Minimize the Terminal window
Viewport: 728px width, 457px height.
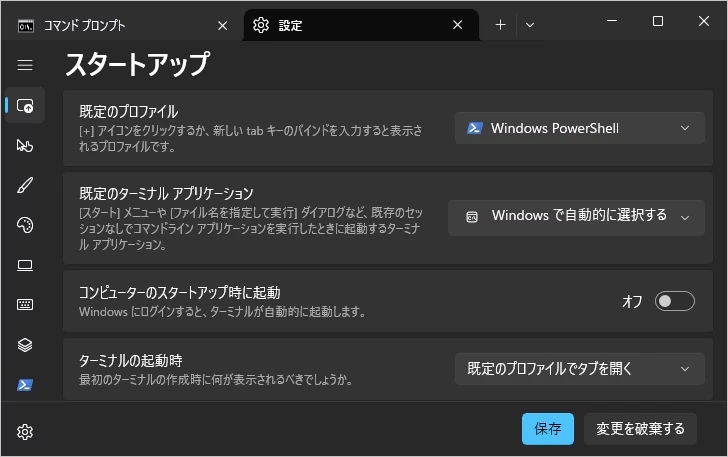(x=612, y=21)
